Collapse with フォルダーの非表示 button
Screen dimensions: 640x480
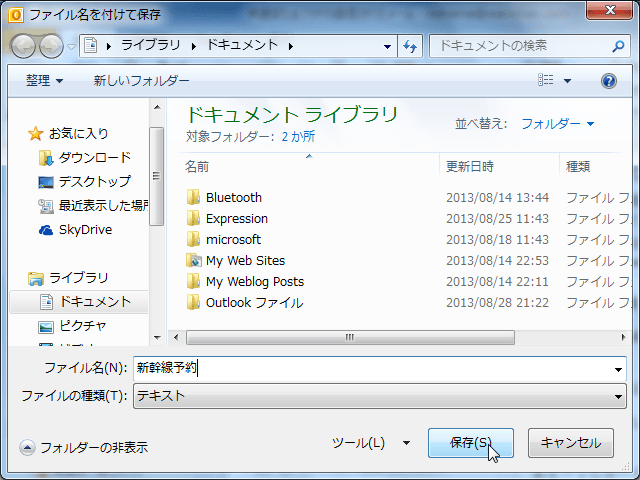(84, 448)
